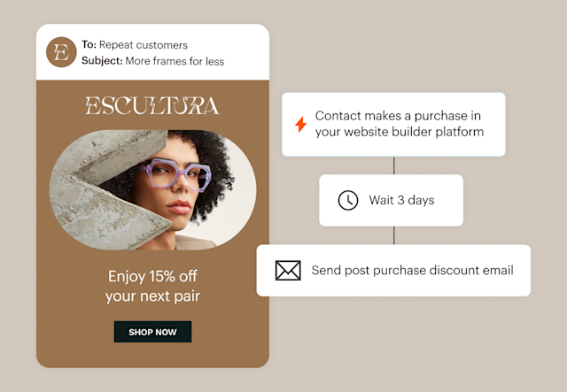Click the clock icon on the wait step

point(348,200)
